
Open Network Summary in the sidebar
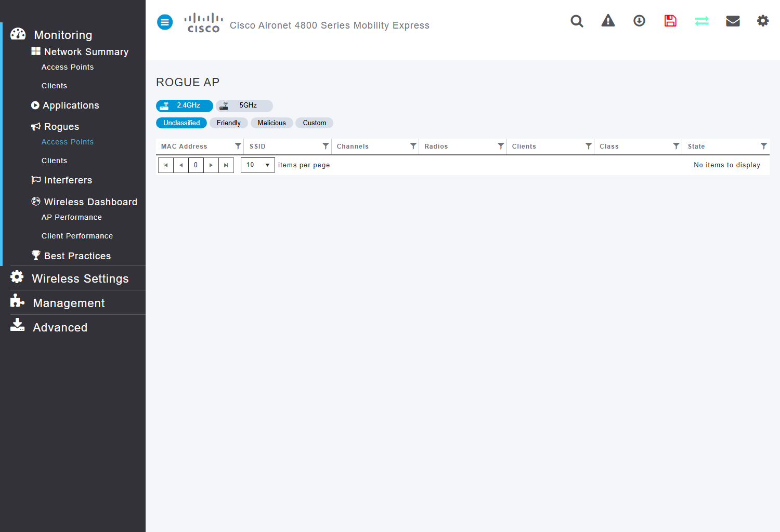click(86, 52)
